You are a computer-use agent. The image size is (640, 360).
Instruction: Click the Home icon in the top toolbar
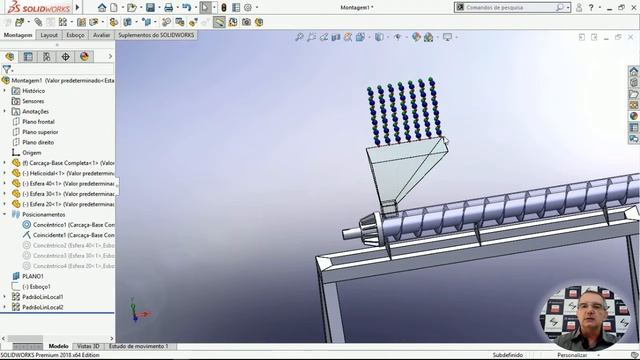102,7
